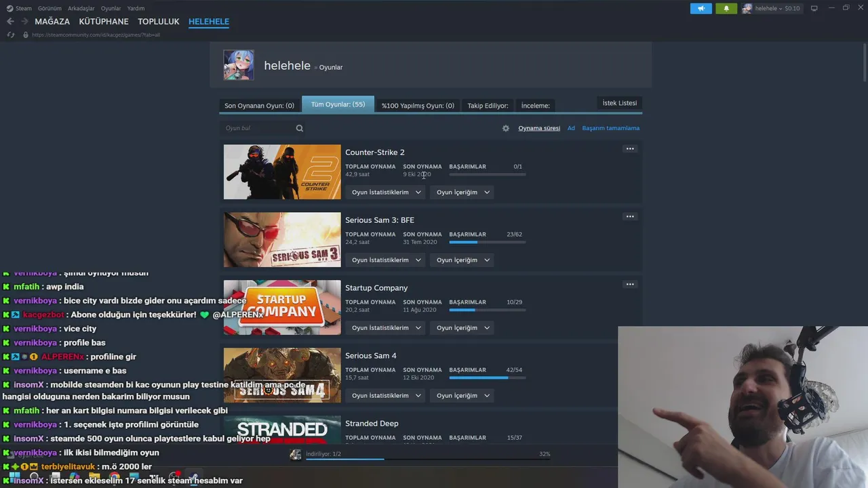
Task: Open the Chrome icon in the taskbar
Action: click(x=115, y=479)
